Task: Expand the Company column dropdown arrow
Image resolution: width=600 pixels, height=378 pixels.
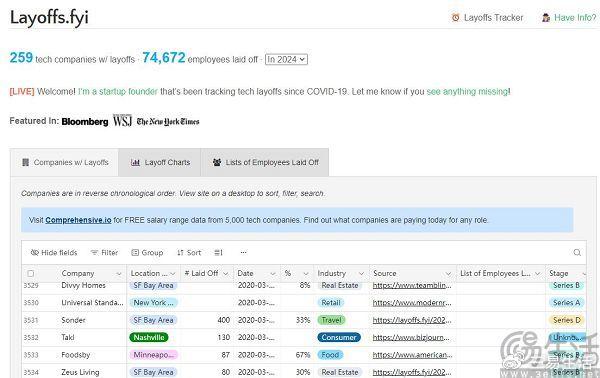Action: click(119, 274)
